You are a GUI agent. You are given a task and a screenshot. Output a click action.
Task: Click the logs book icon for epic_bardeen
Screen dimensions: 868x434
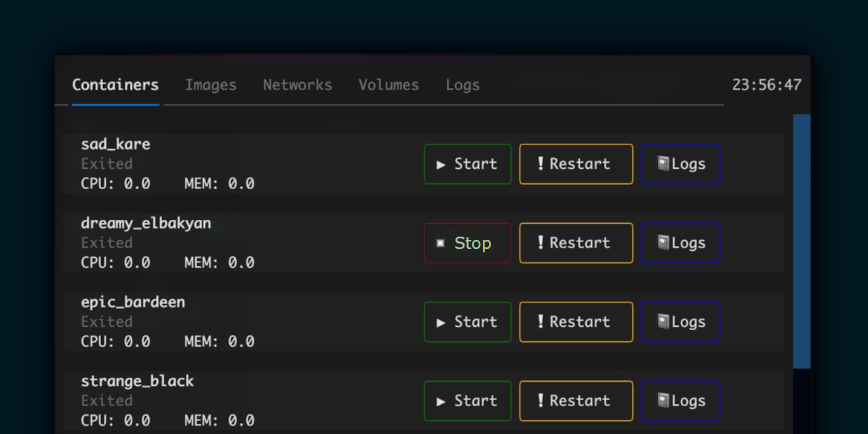pyautogui.click(x=663, y=322)
